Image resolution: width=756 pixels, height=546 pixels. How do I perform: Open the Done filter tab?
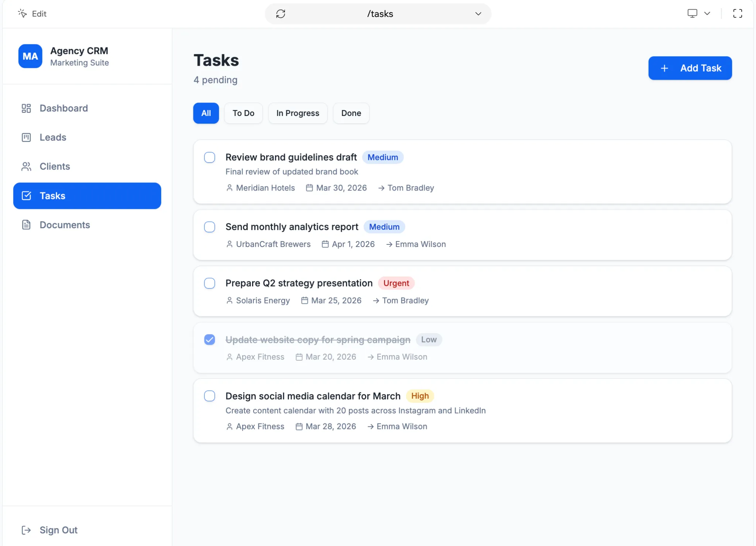pos(351,113)
